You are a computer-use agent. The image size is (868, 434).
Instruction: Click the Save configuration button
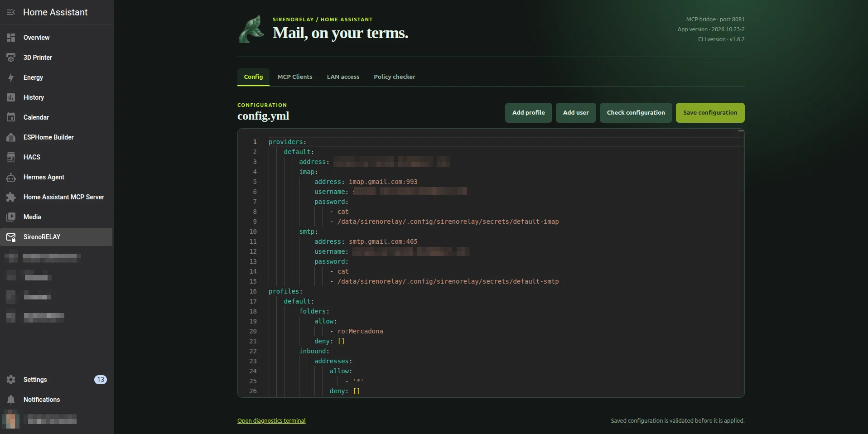click(710, 113)
